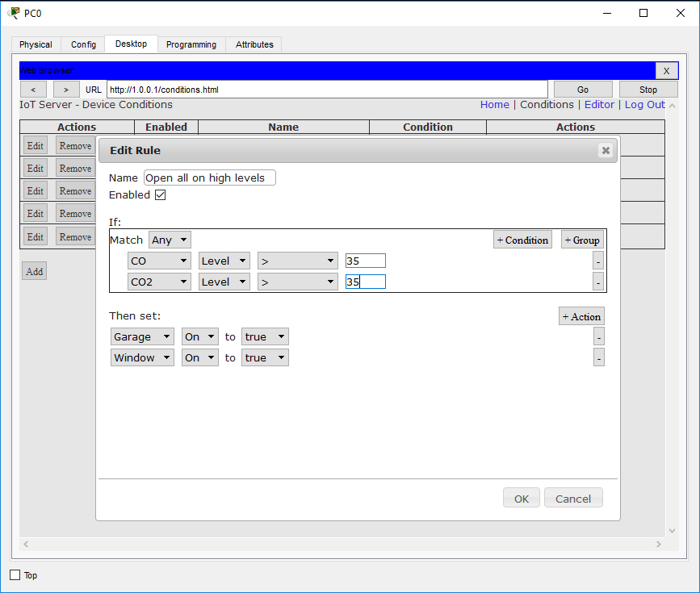Click the left scroll arrow at the browser bottom
This screenshot has height=593, width=700.
[25, 545]
